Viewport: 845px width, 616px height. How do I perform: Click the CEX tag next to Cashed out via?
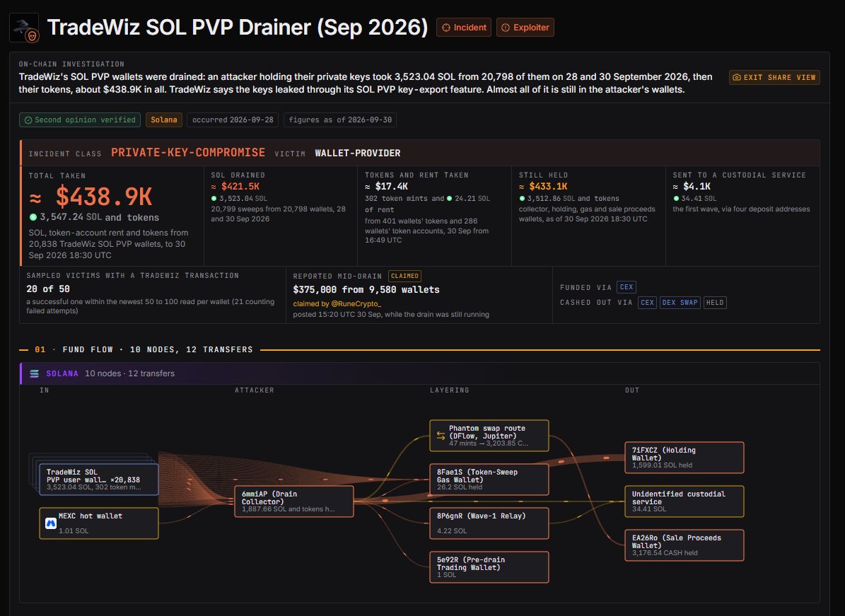pos(647,302)
